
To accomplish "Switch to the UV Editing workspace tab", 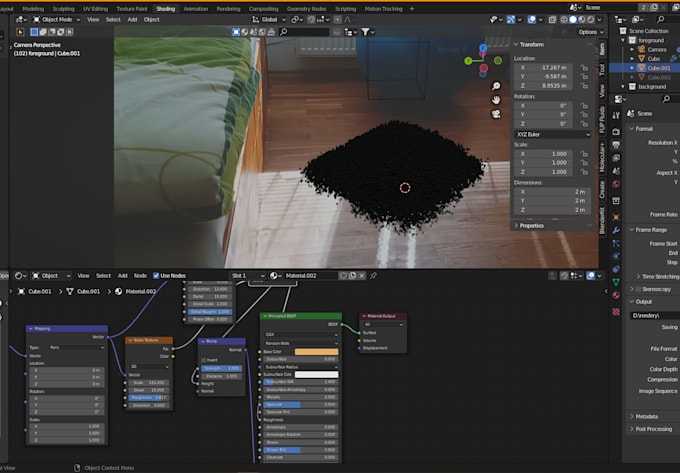I will [95, 9].
